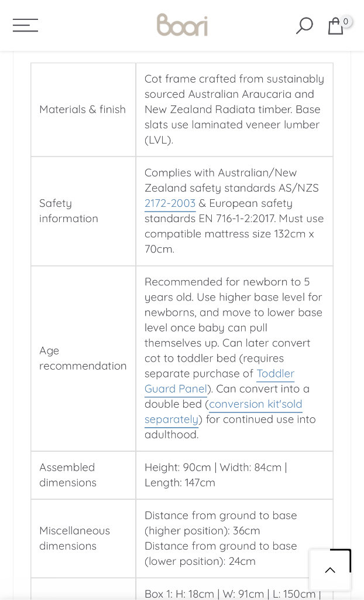The width and height of the screenshot is (364, 600).
Task: Click the Miscellaneous dimensions row label
Action: tap(74, 538)
